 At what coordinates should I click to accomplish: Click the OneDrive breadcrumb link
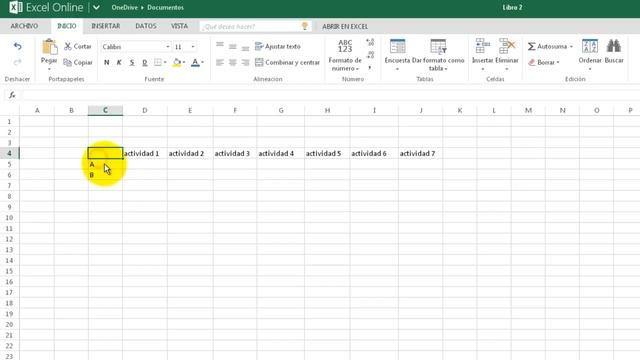[x=124, y=7]
